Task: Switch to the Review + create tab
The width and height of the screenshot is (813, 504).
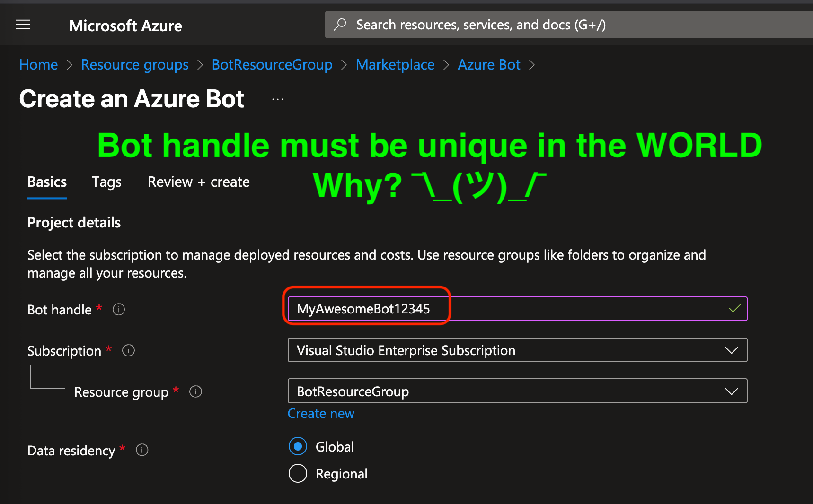Action: tap(198, 182)
